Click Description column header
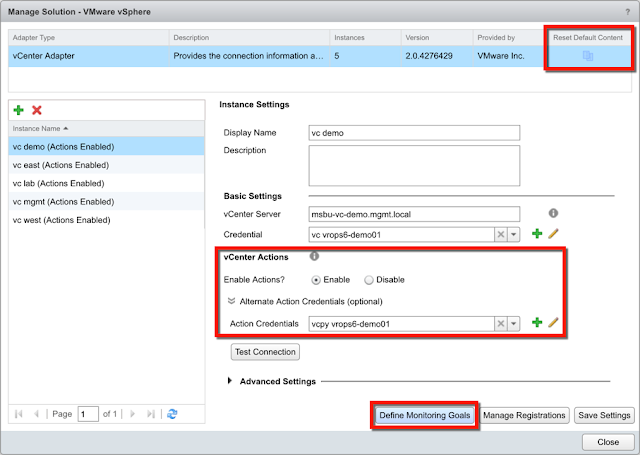This screenshot has height=455, width=640. [249, 38]
